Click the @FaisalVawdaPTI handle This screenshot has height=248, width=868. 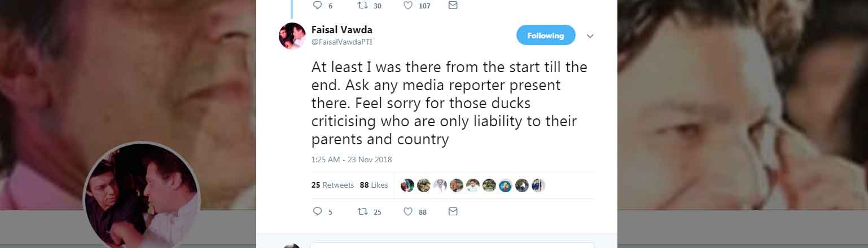341,42
